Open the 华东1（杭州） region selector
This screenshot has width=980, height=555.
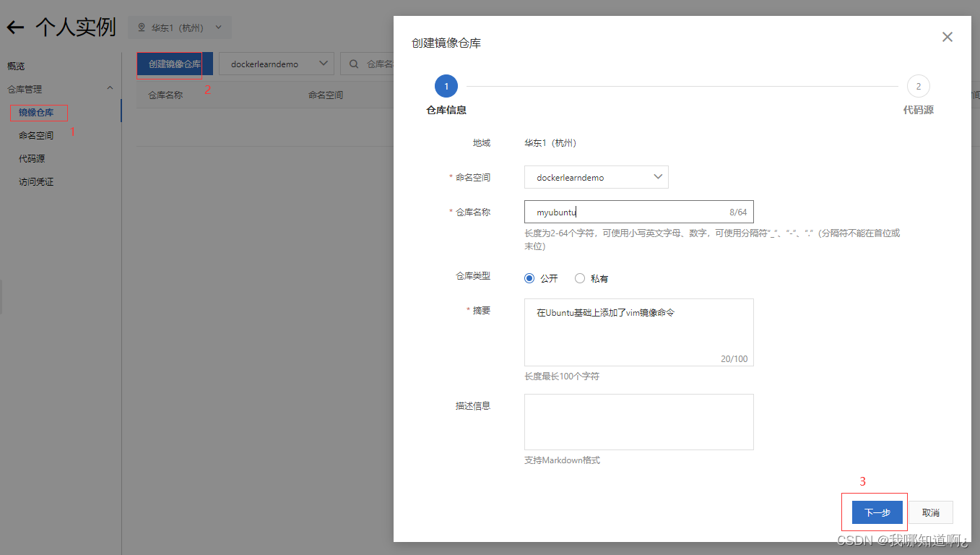pos(180,28)
